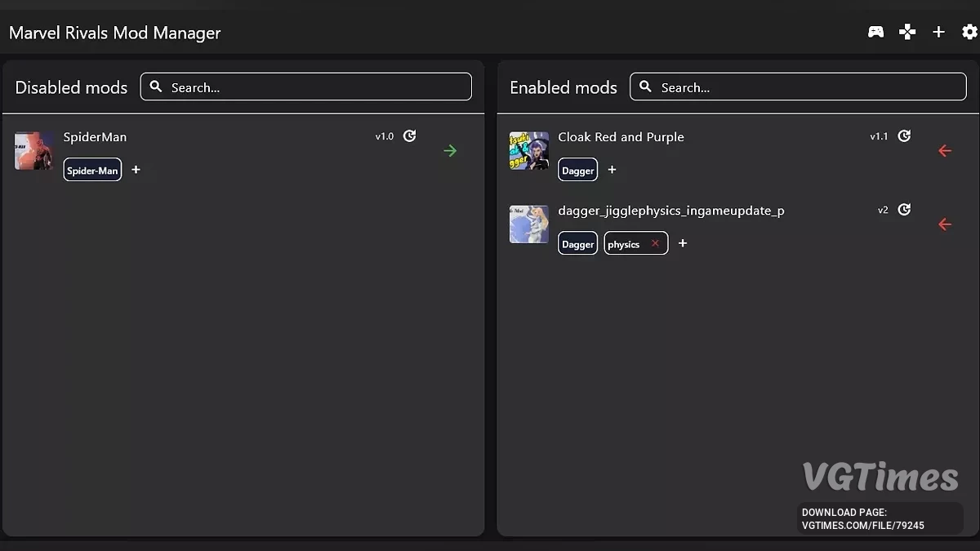The width and height of the screenshot is (980, 551).
Task: Add another tag to dagger_jigglephysics mod
Action: [683, 243]
